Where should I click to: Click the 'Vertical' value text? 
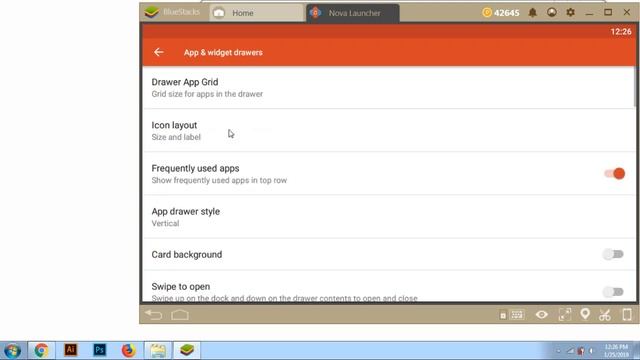click(x=165, y=223)
